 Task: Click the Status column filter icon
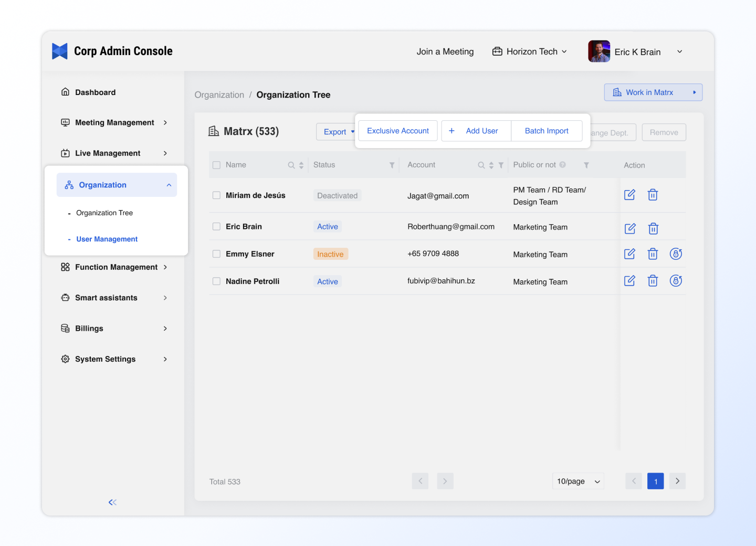pyautogui.click(x=392, y=165)
